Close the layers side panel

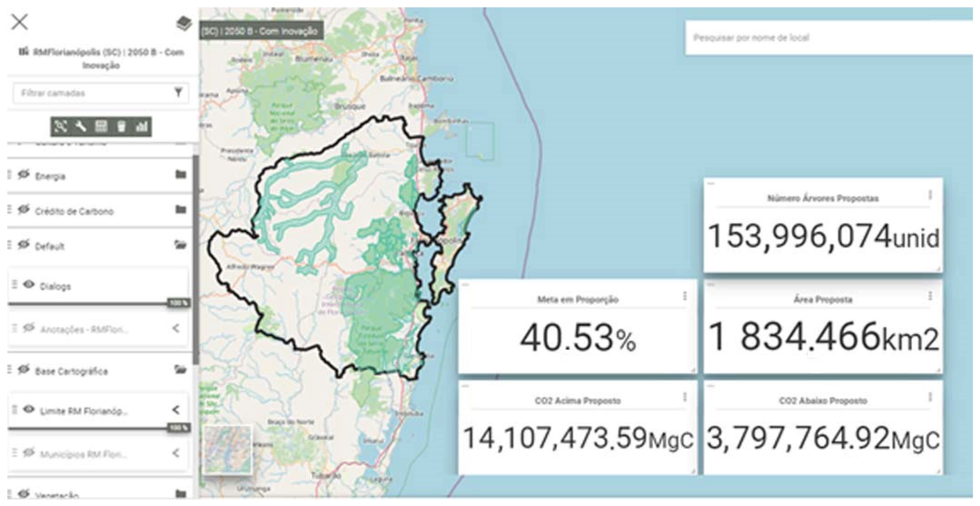[20, 22]
